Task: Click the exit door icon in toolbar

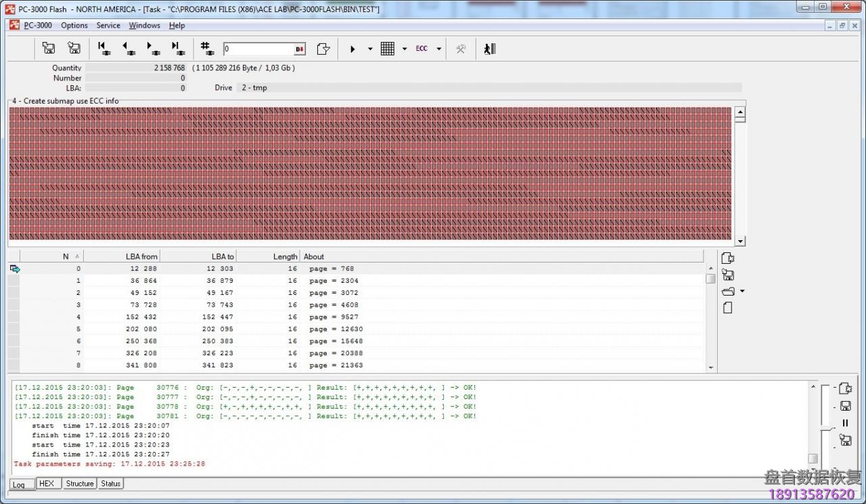Action: point(490,49)
